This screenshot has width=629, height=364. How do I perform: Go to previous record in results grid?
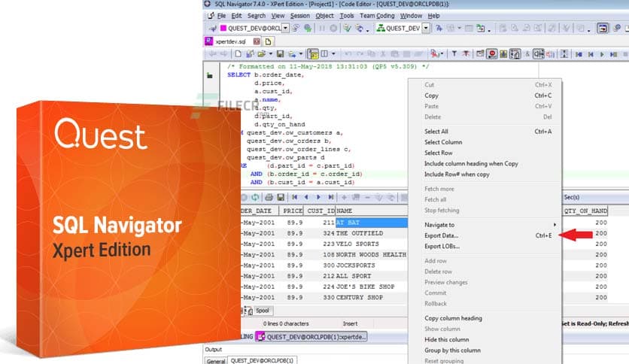[x=306, y=197]
